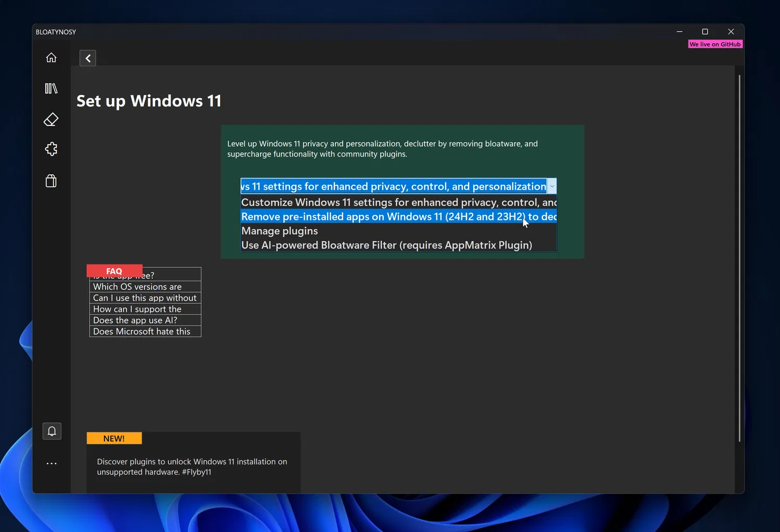Screen dimensions: 780x532
Task: Open FAQ item Can I use this app without
Action: coord(145,298)
